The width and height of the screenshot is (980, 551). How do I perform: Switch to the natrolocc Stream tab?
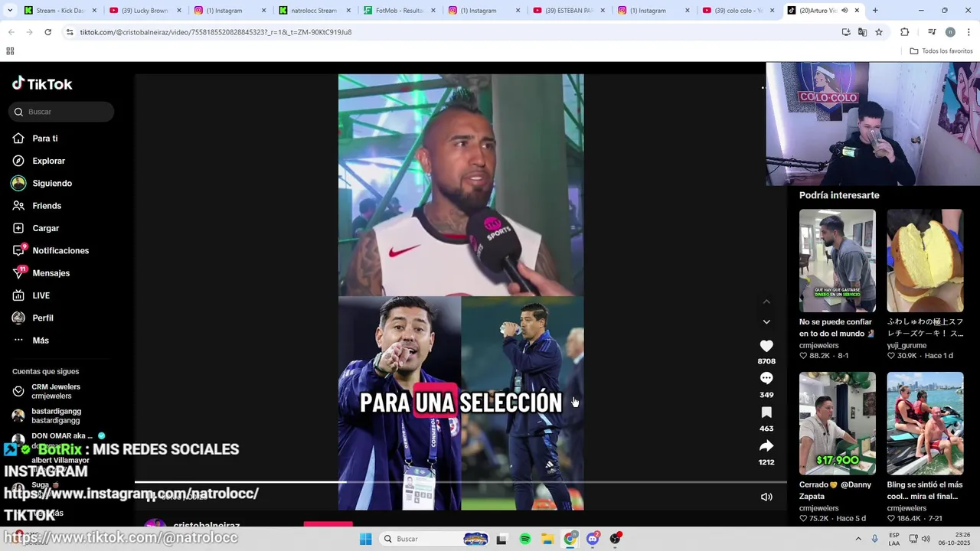point(315,11)
